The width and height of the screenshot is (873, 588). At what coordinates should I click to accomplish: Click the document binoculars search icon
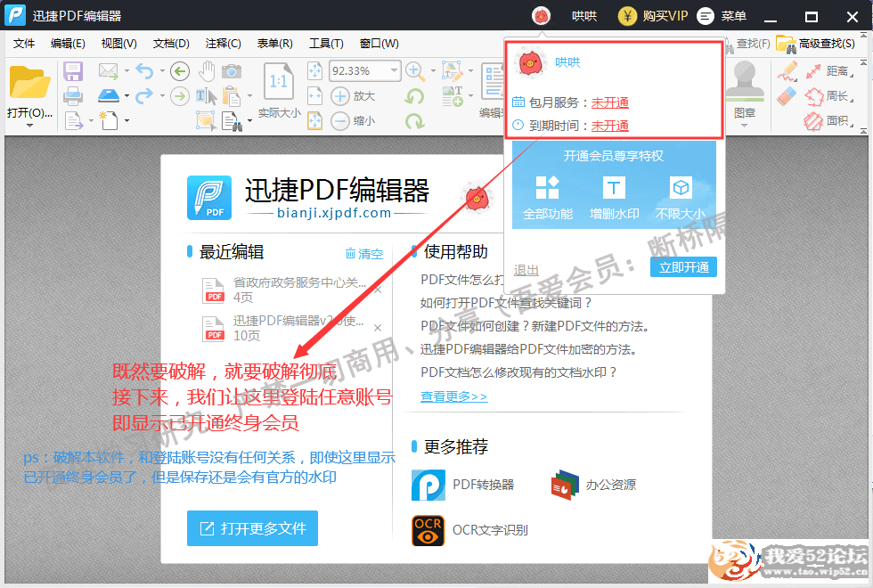[x=232, y=120]
